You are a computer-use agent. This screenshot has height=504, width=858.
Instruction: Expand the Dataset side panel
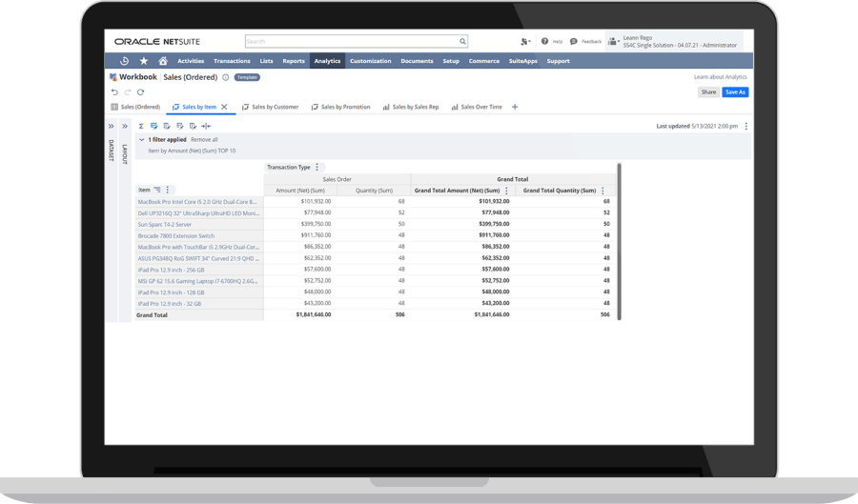(x=112, y=127)
